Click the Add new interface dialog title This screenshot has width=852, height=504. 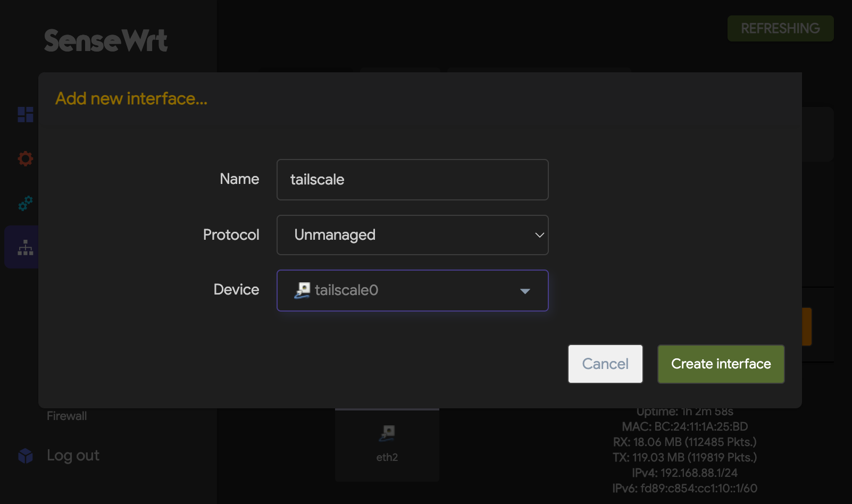131,99
